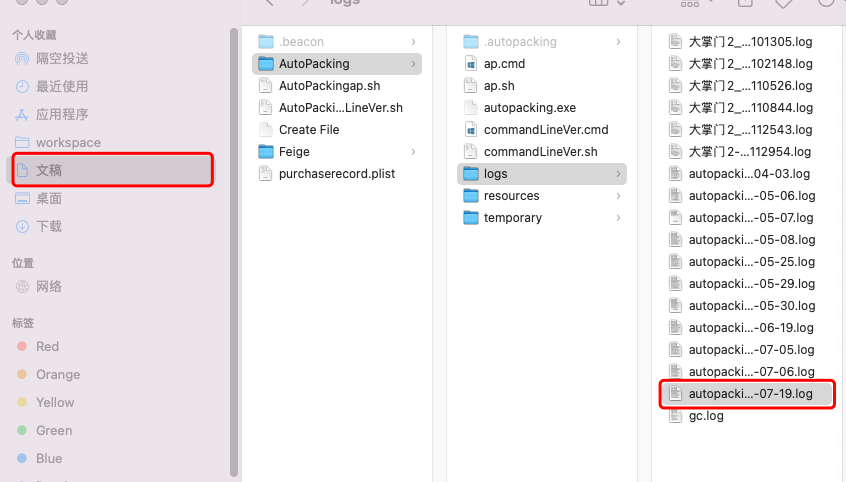Click the 最近使用 clock icon
This screenshot has height=482, width=846.
pyautogui.click(x=22, y=86)
